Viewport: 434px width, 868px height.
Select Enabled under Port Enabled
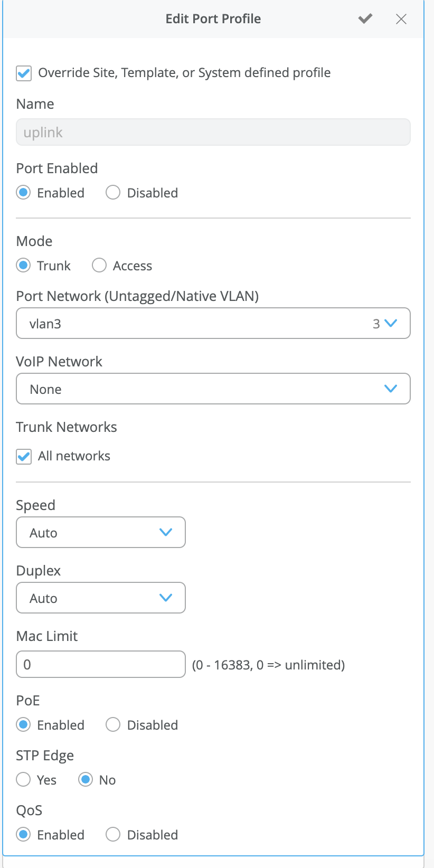pos(23,193)
